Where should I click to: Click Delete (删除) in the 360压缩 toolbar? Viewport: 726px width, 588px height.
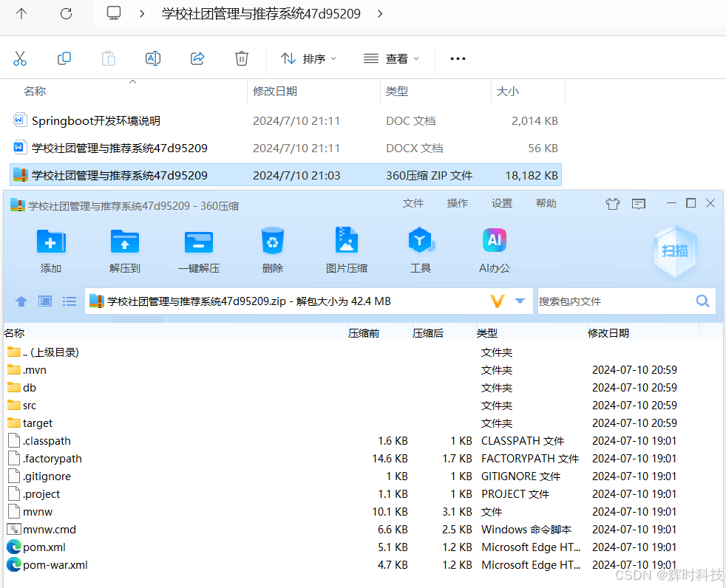(272, 250)
